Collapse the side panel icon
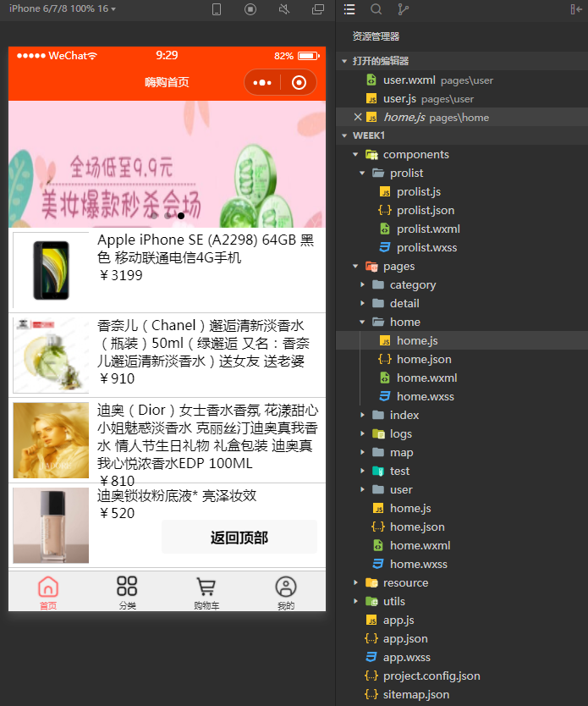The width and height of the screenshot is (588, 706). click(x=576, y=9)
